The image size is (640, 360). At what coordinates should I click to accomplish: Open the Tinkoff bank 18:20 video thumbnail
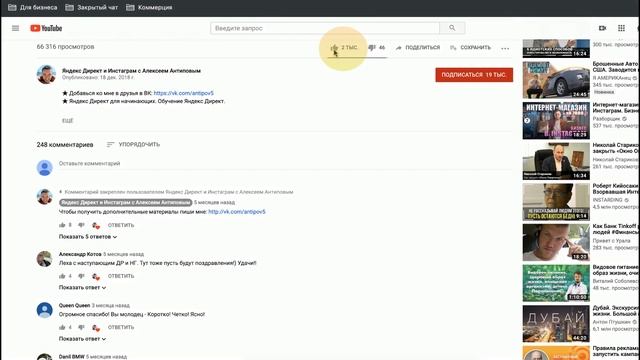(556, 242)
